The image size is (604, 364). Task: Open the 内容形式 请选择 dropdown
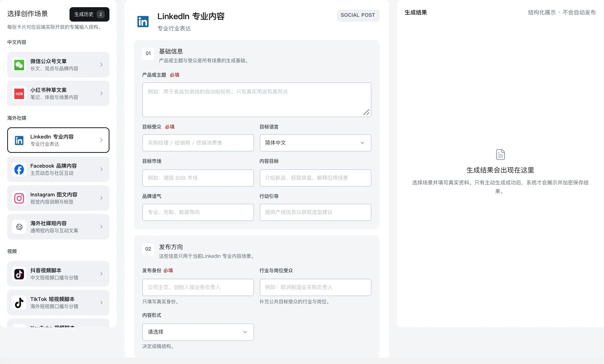198,332
